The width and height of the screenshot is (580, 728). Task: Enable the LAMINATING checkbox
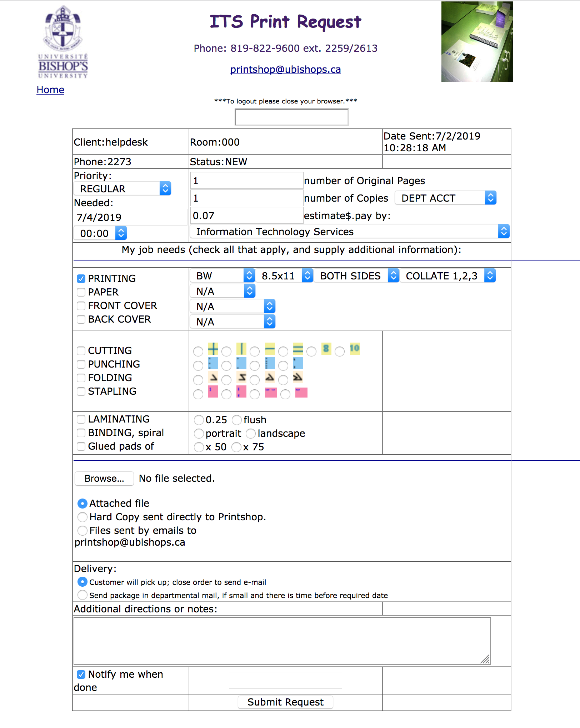[81, 419]
